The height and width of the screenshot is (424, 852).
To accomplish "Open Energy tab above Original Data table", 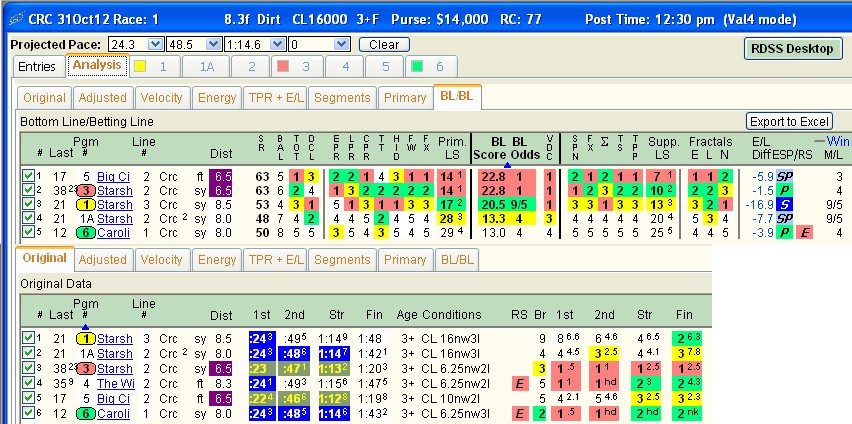I will click(217, 260).
